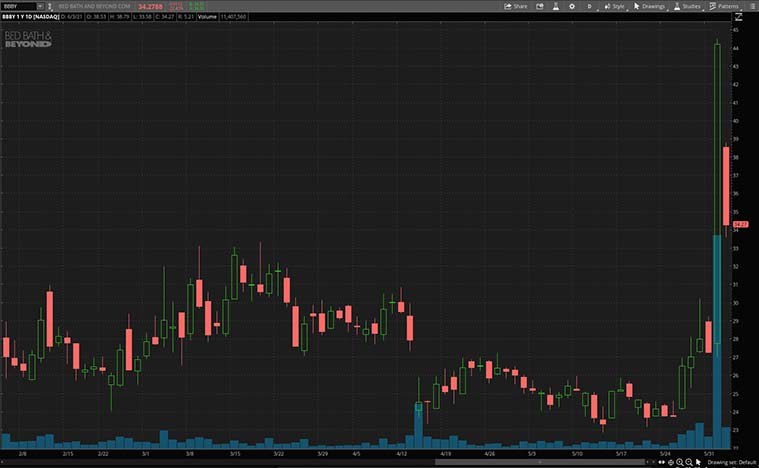Click the zoom out magnifier icon

pyautogui.click(x=689, y=462)
